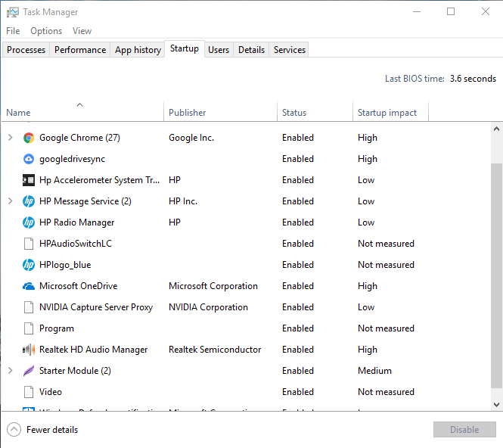Expand the Google Chrome startup group
This screenshot has width=503, height=448.
(10, 138)
